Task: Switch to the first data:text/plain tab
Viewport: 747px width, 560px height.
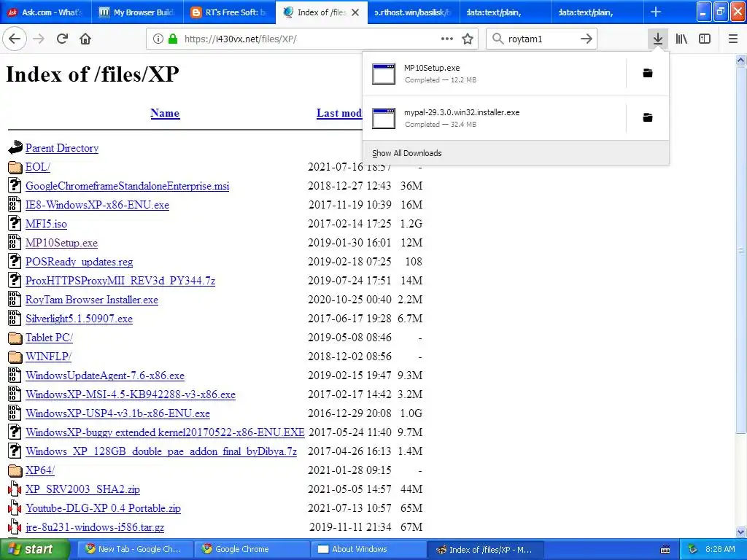Action: pyautogui.click(x=505, y=12)
